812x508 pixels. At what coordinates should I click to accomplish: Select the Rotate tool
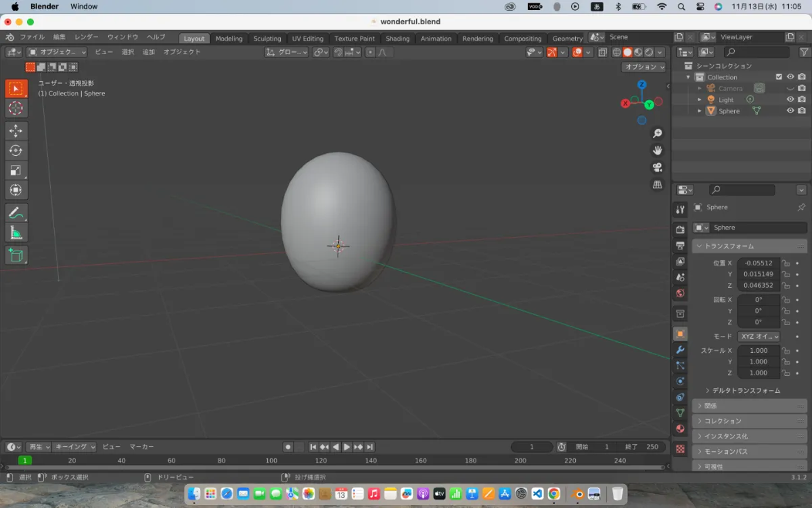click(16, 151)
